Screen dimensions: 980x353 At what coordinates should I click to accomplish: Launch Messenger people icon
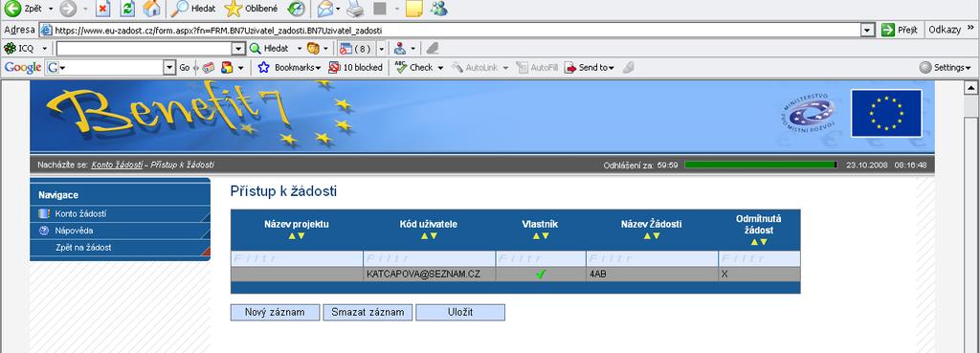(x=439, y=9)
